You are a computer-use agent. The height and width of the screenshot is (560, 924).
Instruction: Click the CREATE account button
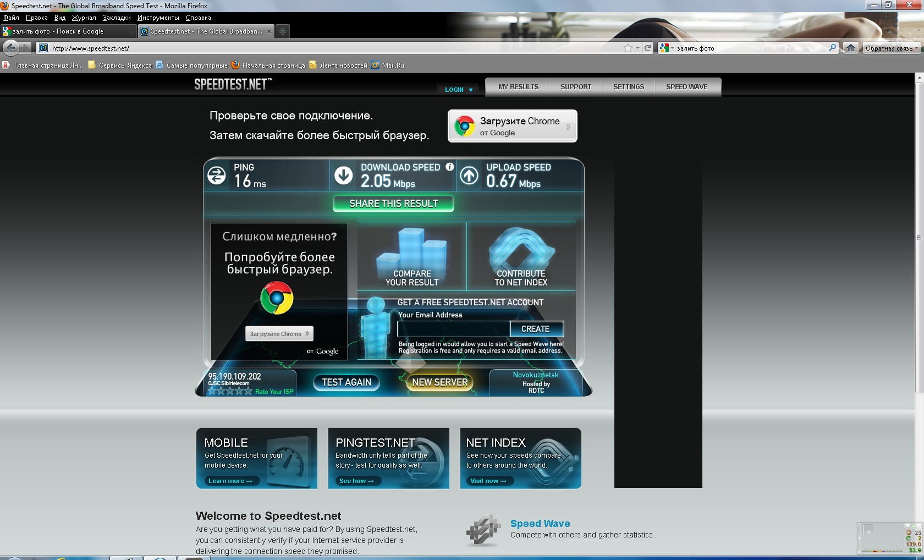click(x=536, y=329)
